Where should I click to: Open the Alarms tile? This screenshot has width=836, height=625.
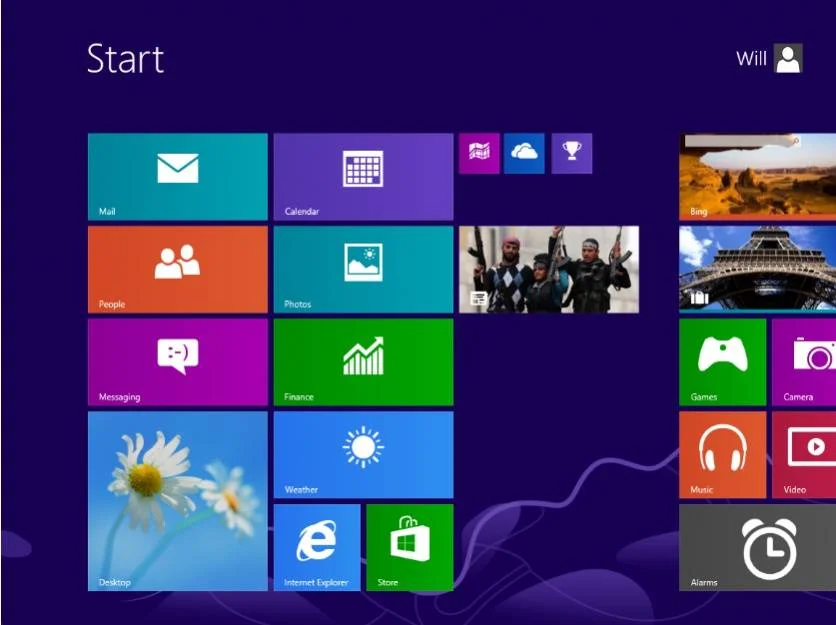point(758,547)
